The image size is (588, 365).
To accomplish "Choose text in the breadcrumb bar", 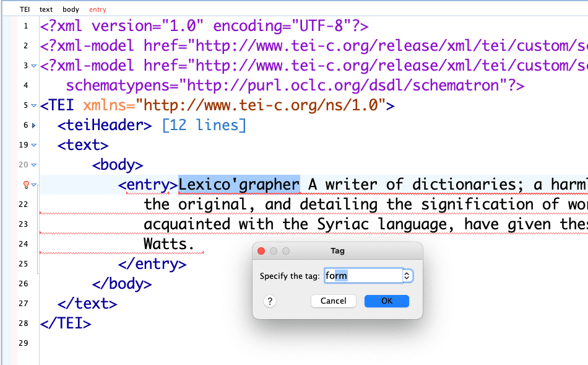I will (x=46, y=9).
